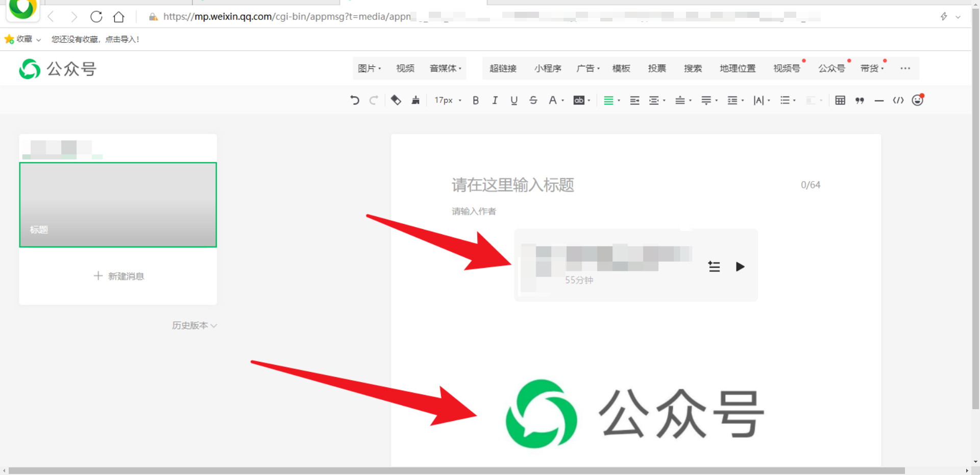Go back in browser
This screenshot has height=475, width=980.
[x=51, y=17]
